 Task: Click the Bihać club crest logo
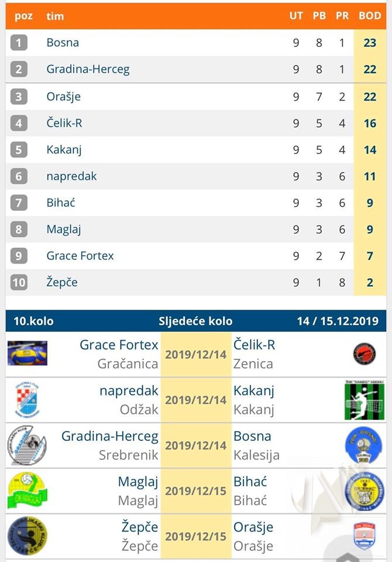[x=364, y=491]
